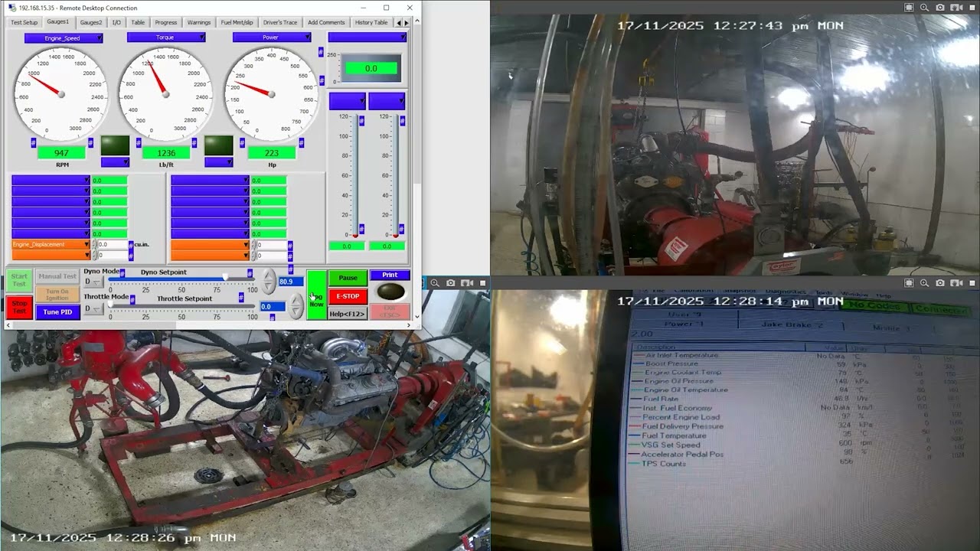Open the Throttle Mode D dropdown
The height and width of the screenshot is (551, 980).
coord(92,309)
